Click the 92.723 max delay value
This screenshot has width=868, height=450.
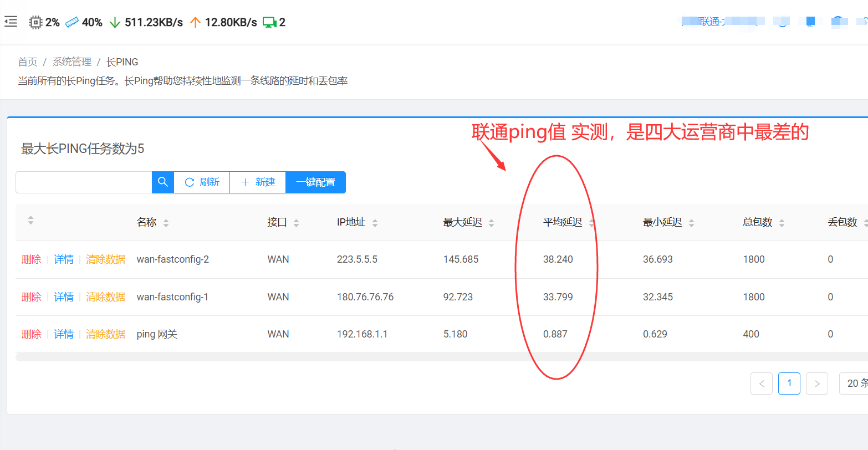(x=458, y=297)
